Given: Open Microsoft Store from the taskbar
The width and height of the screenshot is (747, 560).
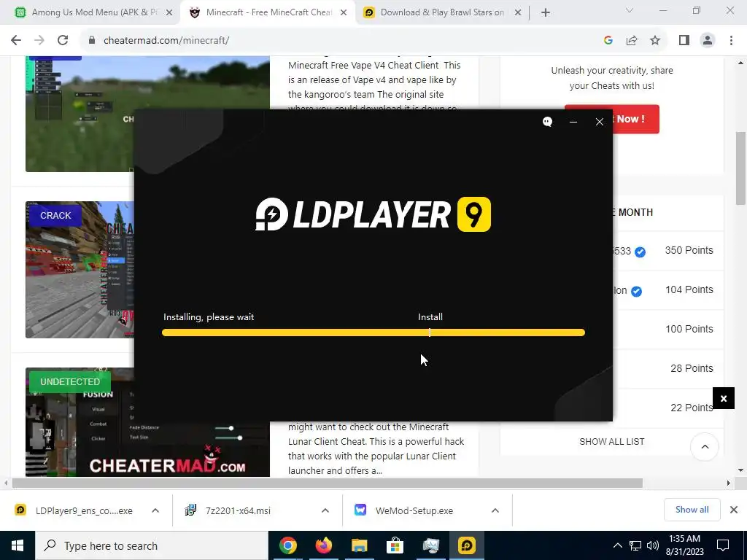Looking at the screenshot, I should (395, 545).
